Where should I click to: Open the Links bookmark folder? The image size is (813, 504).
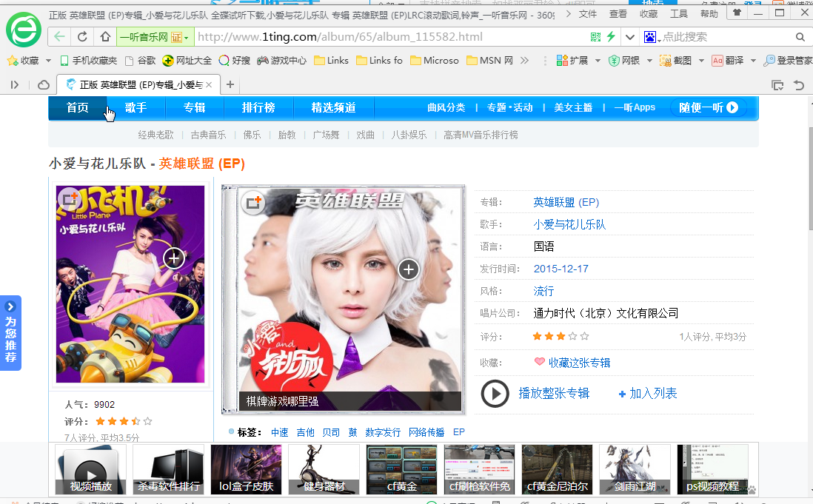click(331, 61)
